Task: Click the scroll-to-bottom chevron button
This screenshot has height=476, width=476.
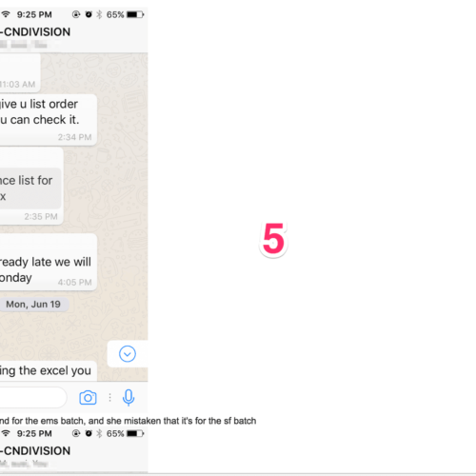Action: [x=128, y=354]
